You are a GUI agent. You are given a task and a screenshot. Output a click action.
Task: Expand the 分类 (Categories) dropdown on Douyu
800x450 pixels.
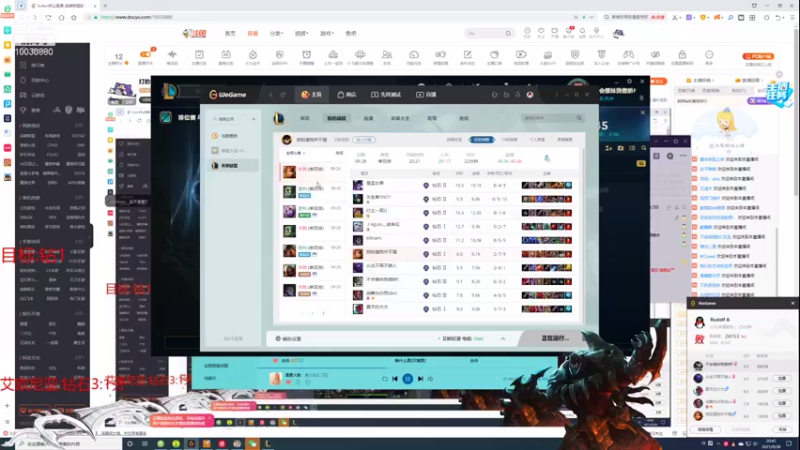[276, 33]
